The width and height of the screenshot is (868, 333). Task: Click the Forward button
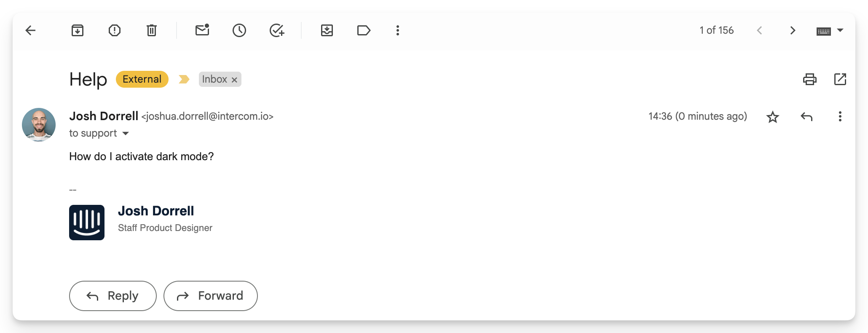[211, 296]
